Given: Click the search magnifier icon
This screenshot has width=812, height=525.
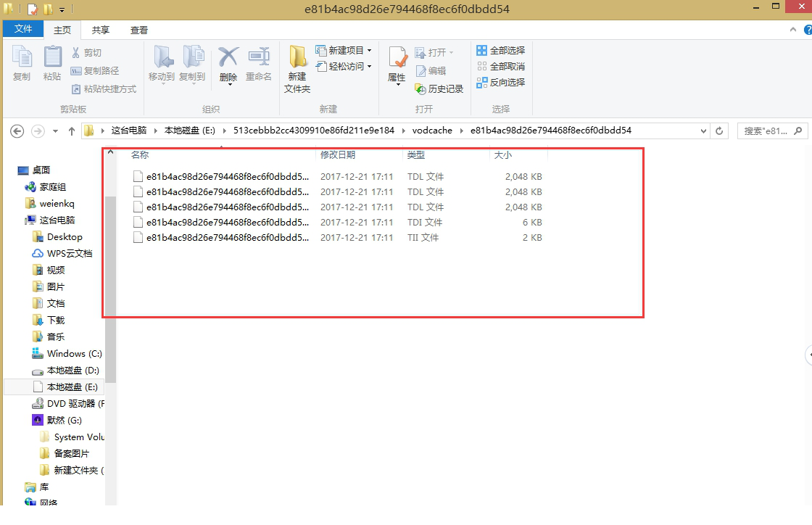Looking at the screenshot, I should tap(798, 131).
